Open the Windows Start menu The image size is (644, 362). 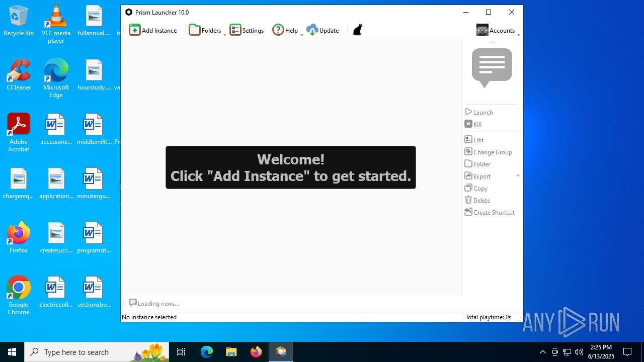click(12, 352)
